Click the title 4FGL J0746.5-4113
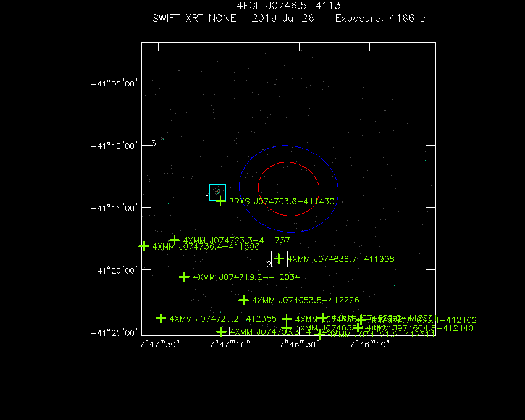Image resolution: width=525 pixels, height=420 pixels. [x=288, y=6]
